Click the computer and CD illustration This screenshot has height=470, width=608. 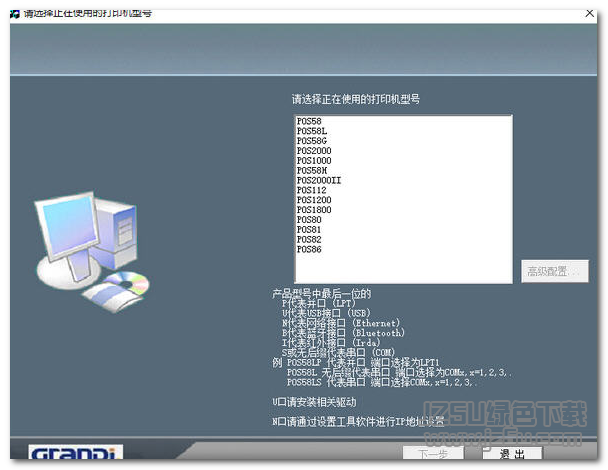coord(92,252)
